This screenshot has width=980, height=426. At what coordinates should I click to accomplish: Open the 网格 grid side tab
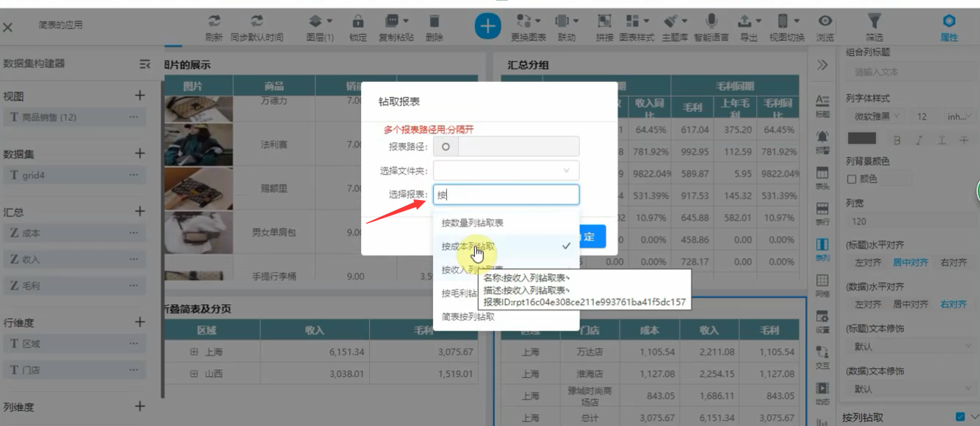tap(823, 286)
